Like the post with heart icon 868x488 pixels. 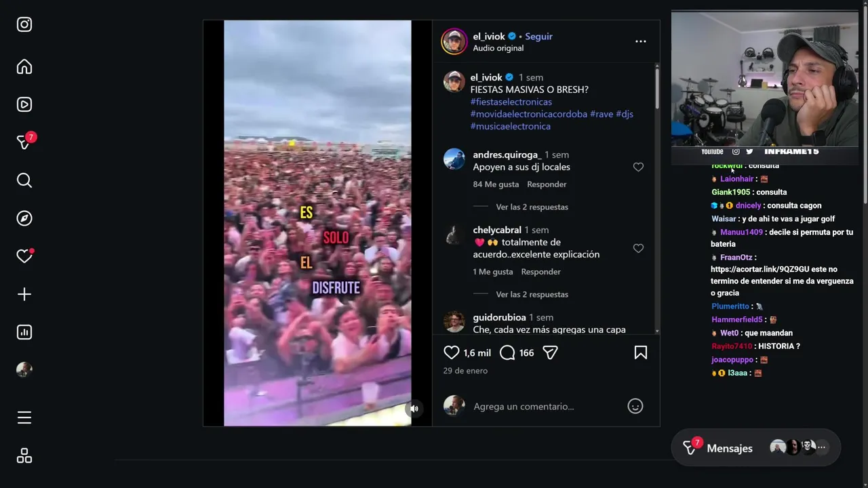(452, 352)
